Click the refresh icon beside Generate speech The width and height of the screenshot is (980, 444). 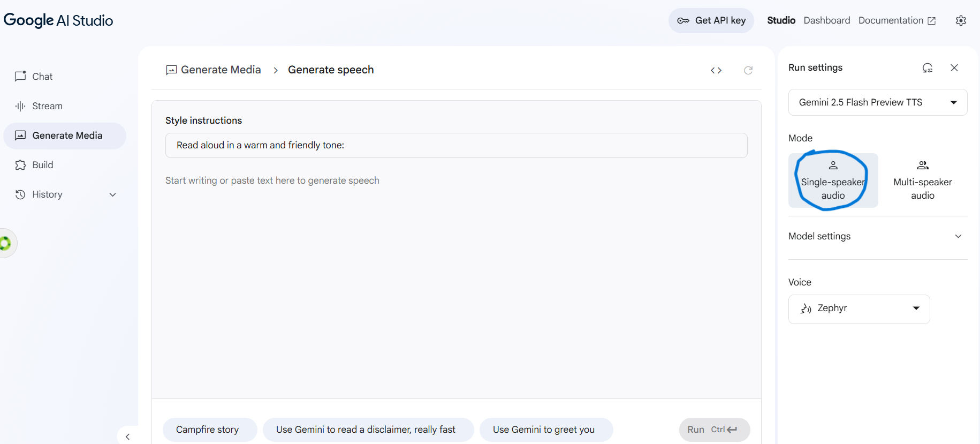pos(748,70)
